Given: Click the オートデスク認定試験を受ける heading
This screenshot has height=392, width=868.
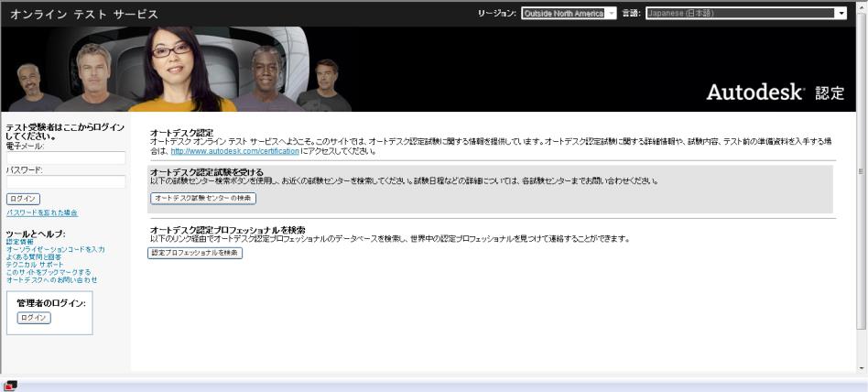Looking at the screenshot, I should point(207,172).
